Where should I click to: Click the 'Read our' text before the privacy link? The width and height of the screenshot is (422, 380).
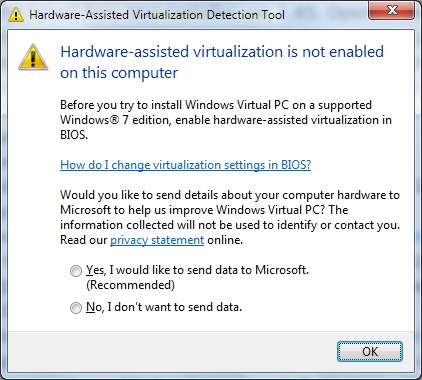click(84, 240)
